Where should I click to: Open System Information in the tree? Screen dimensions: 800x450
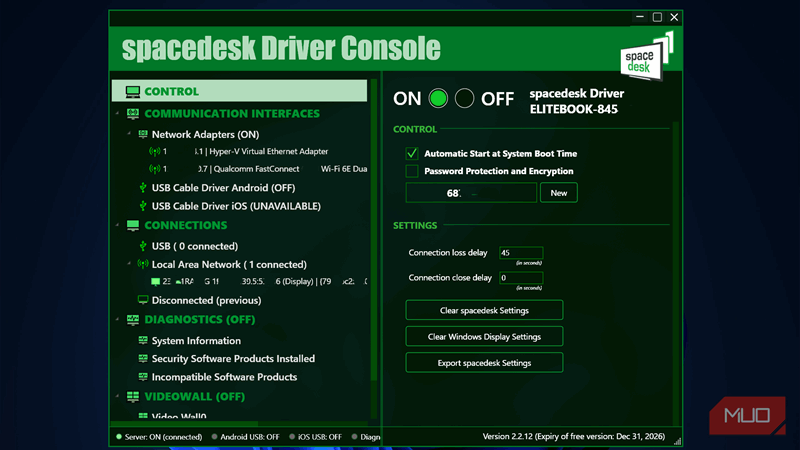pos(195,340)
